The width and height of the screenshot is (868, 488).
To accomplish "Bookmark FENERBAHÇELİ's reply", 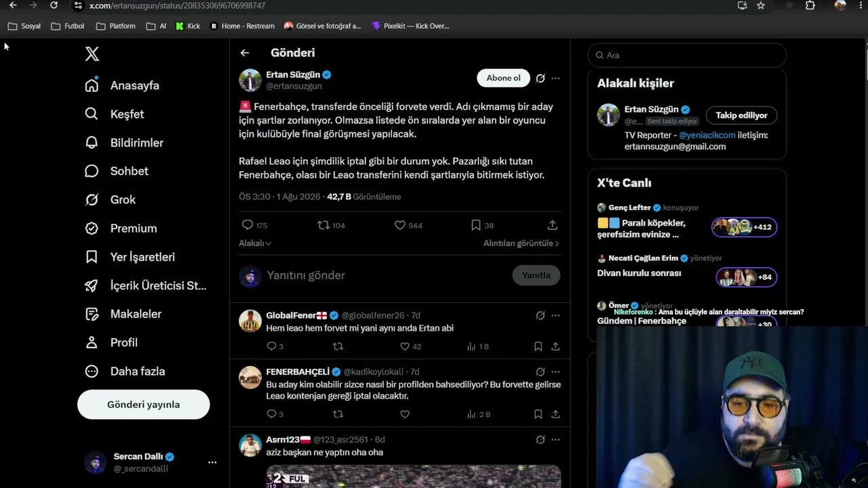I will pyautogui.click(x=538, y=414).
